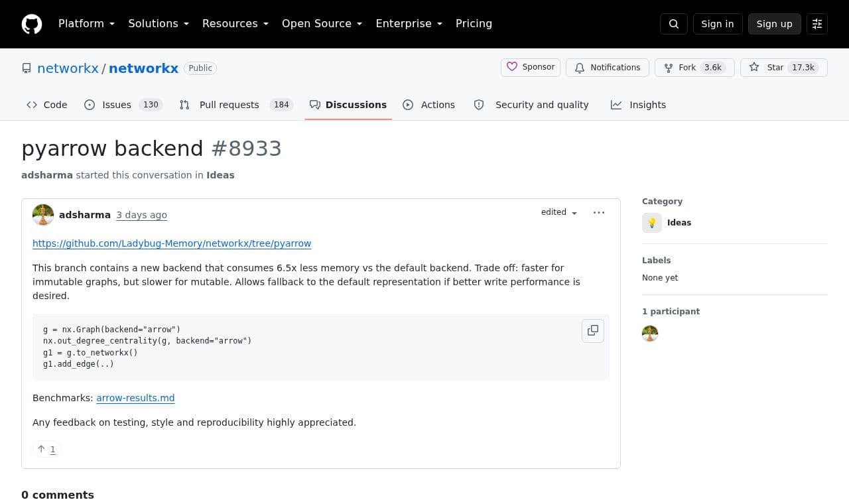Expand the Resources menu

coord(235,24)
